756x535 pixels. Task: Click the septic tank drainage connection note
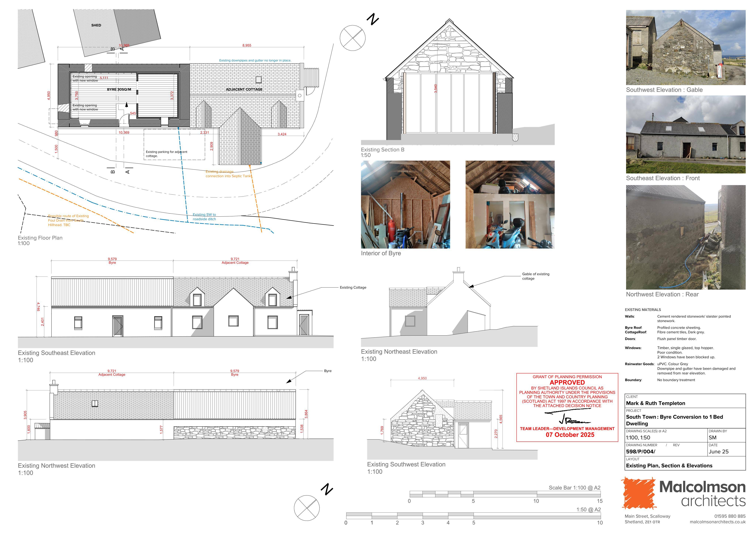(x=228, y=174)
